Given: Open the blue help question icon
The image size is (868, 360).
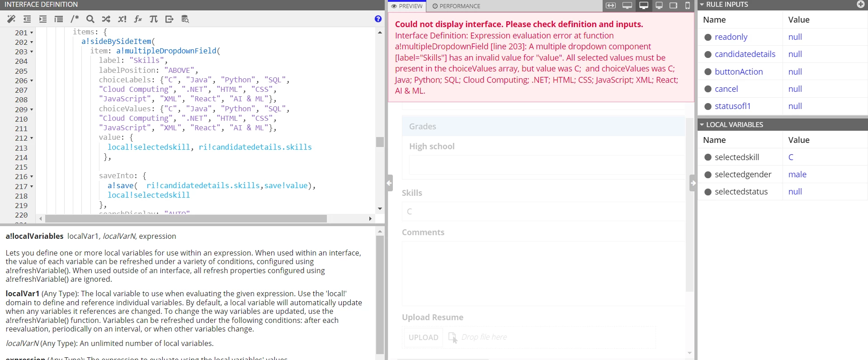Looking at the screenshot, I should [378, 19].
